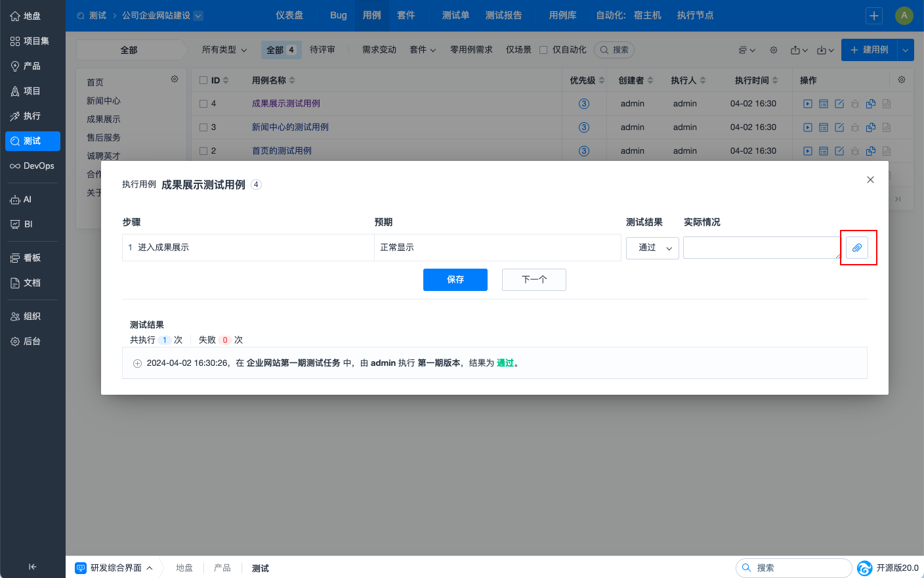The image size is (924, 578).
Task: Click the 实际情况 text input field
Action: click(x=761, y=248)
